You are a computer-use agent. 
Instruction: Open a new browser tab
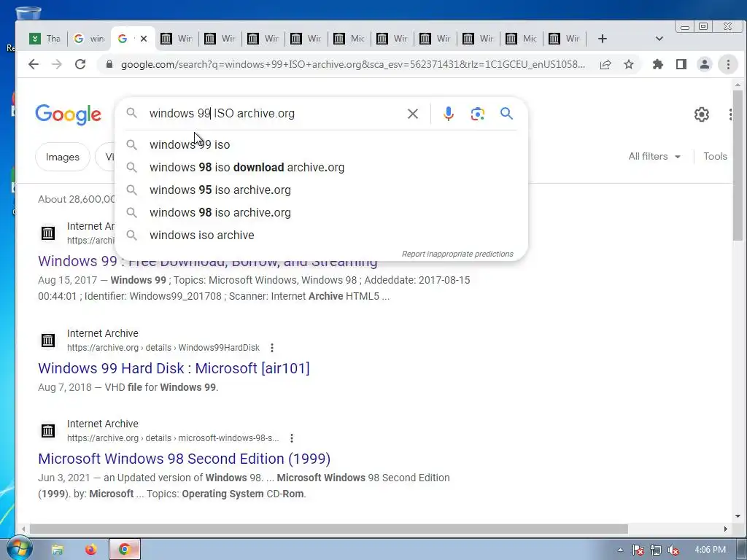click(x=602, y=39)
